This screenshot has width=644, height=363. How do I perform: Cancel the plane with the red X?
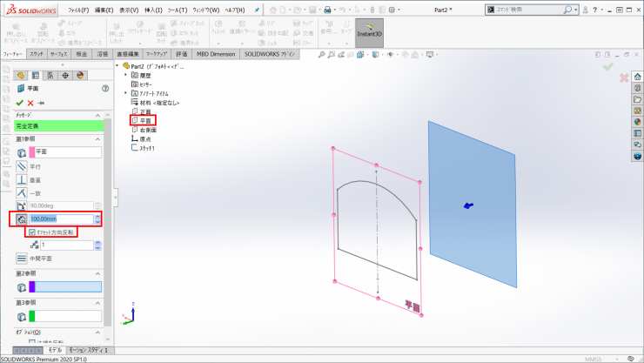(x=30, y=103)
